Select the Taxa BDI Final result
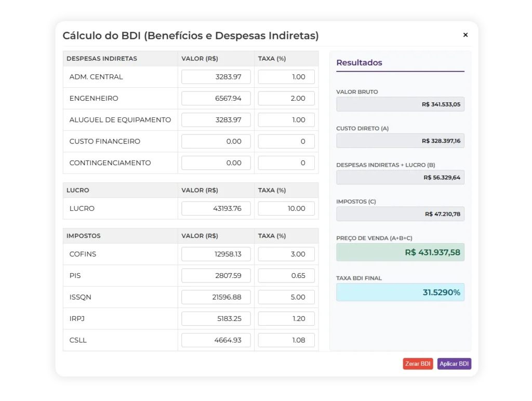Screen dimensions: 532x401 400,292
